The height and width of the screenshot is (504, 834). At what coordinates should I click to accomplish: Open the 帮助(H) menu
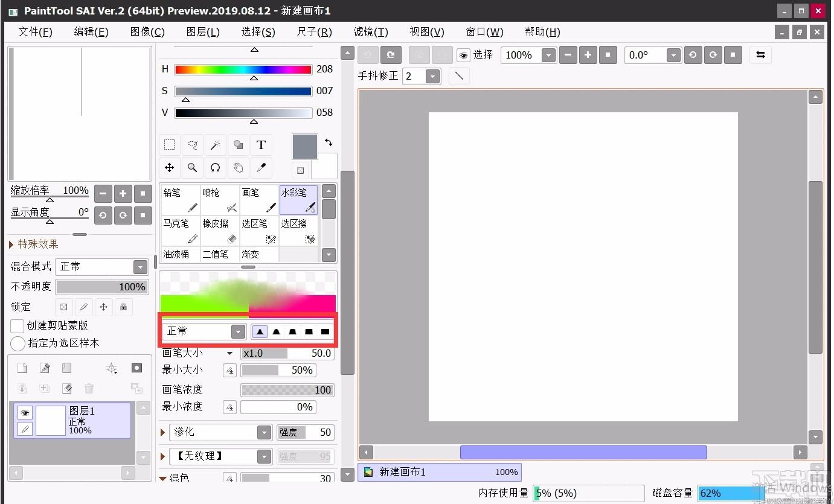pos(542,32)
